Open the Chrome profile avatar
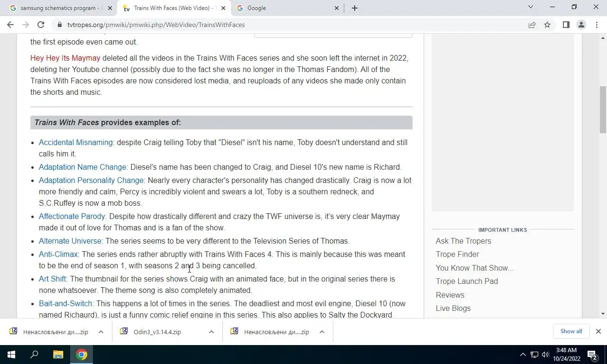This screenshot has height=364, width=607. pos(581,25)
